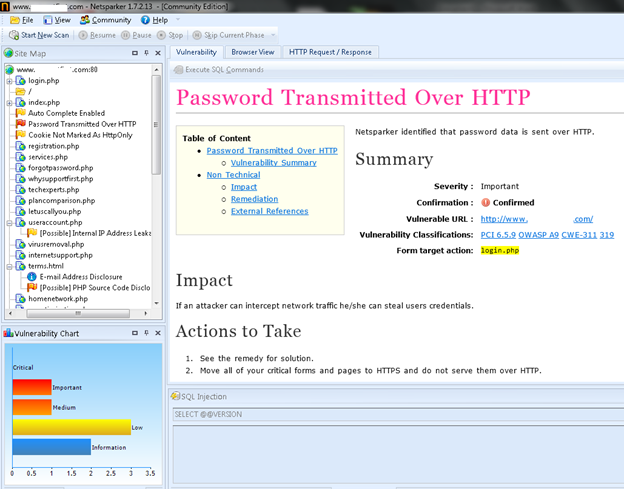Open the Community menu

click(x=105, y=20)
